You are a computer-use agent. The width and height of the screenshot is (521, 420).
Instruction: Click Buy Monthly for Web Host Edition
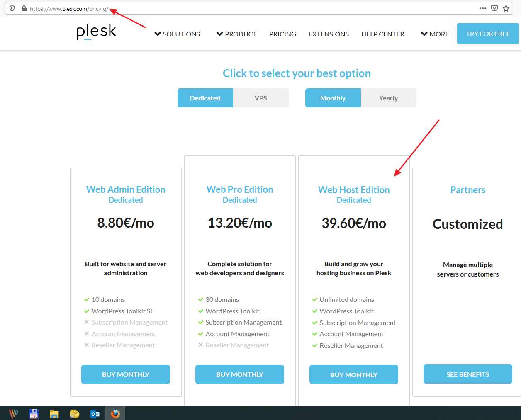(x=353, y=374)
